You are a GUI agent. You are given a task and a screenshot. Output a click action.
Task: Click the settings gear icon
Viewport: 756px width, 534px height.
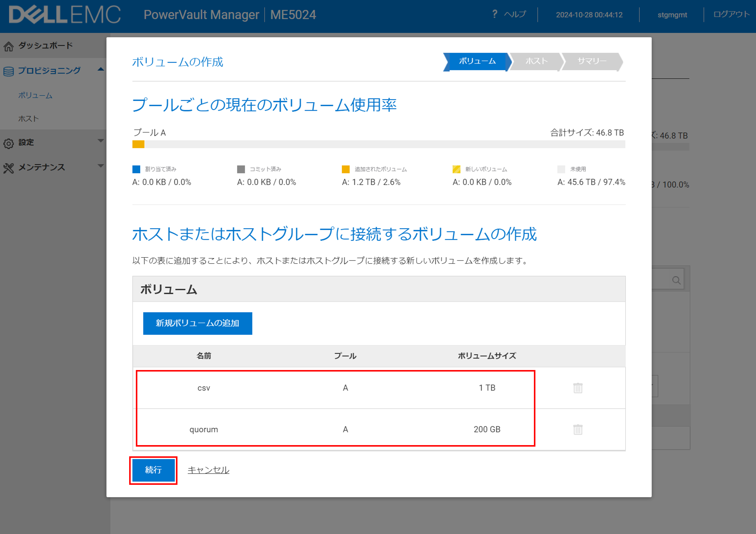click(9, 143)
